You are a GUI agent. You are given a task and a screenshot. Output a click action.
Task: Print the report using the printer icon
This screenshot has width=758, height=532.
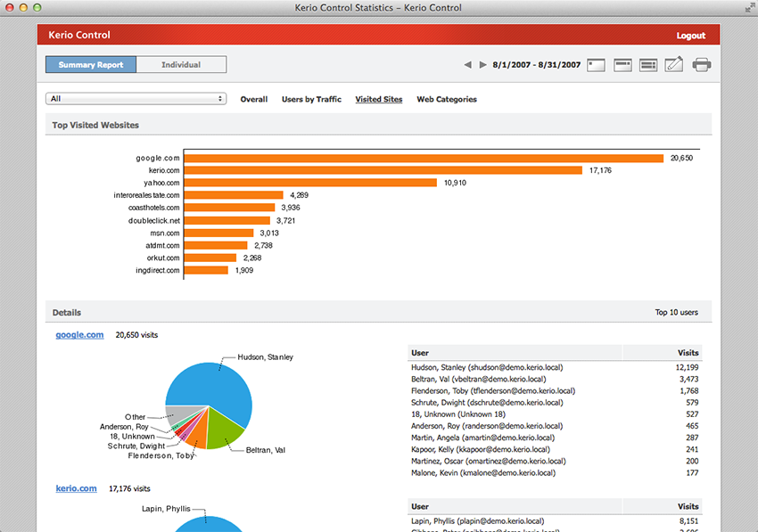point(702,64)
